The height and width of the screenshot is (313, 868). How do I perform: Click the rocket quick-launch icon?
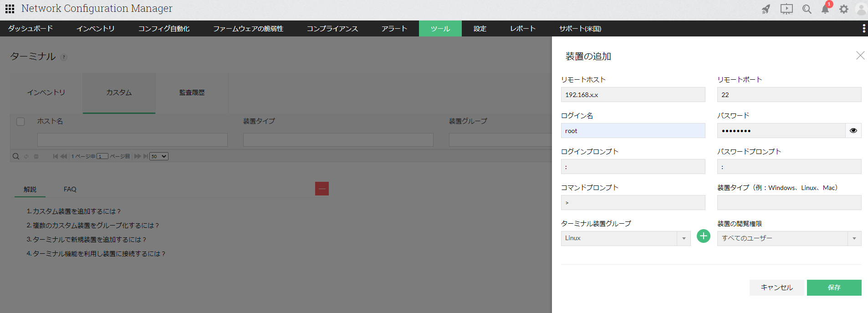click(x=766, y=9)
